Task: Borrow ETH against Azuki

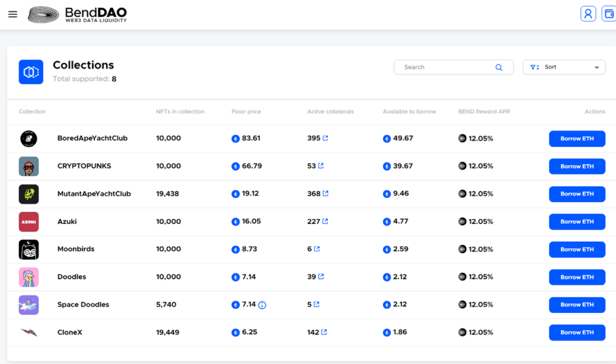Action: (577, 221)
